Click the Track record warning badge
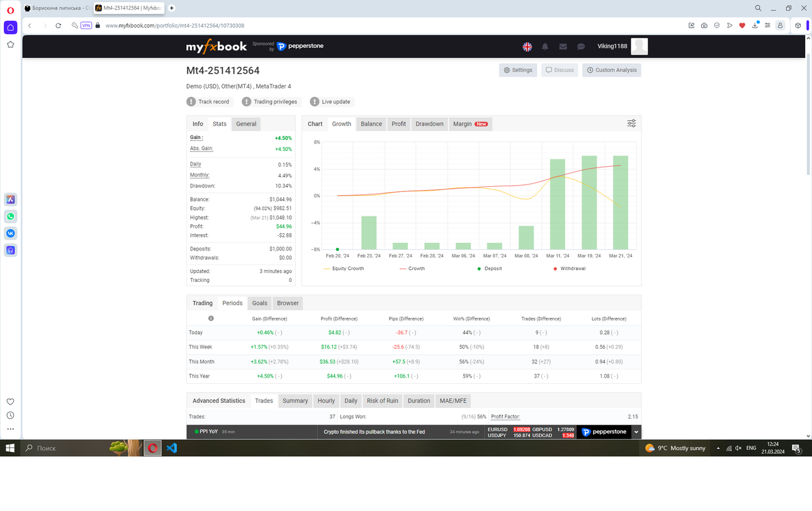 (208, 101)
